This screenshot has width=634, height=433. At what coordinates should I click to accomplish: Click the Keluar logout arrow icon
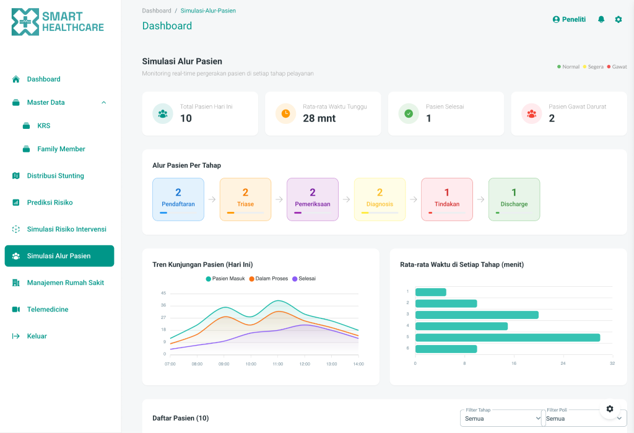coord(16,336)
